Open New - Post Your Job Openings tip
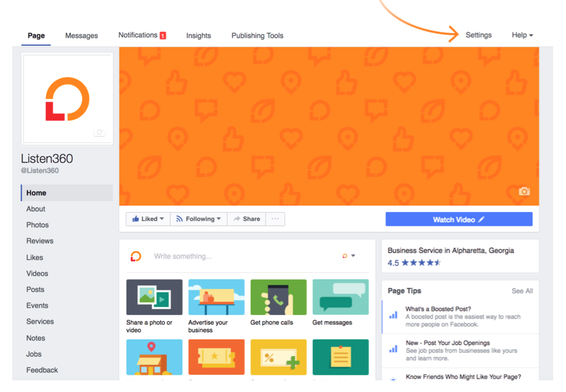This screenshot has width=566, height=392. [x=460, y=350]
